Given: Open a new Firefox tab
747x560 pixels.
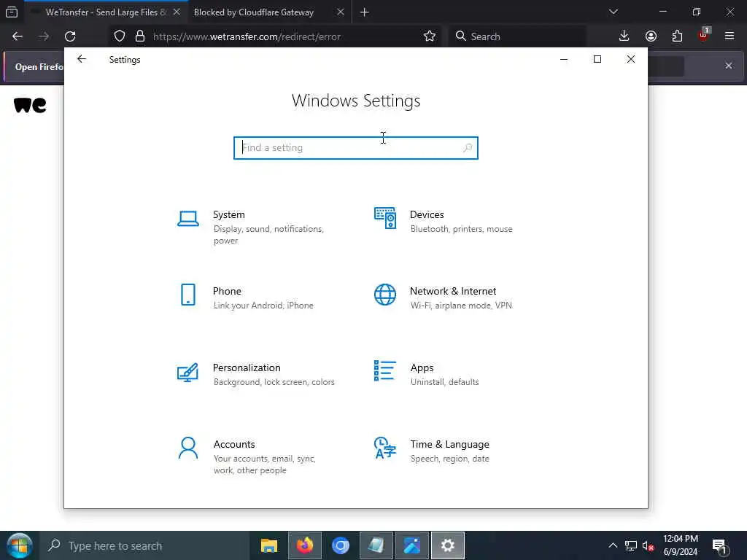Looking at the screenshot, I should coord(365,12).
